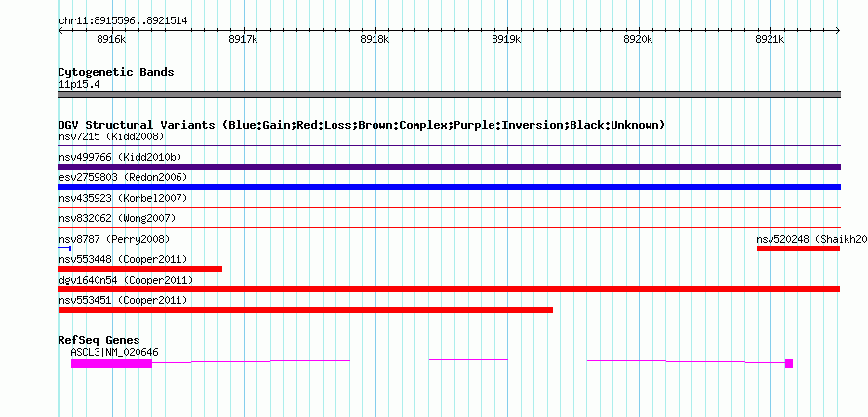This screenshot has height=417, width=868.
Task: Click the left arrow of the ruler
Action: tap(60, 31)
